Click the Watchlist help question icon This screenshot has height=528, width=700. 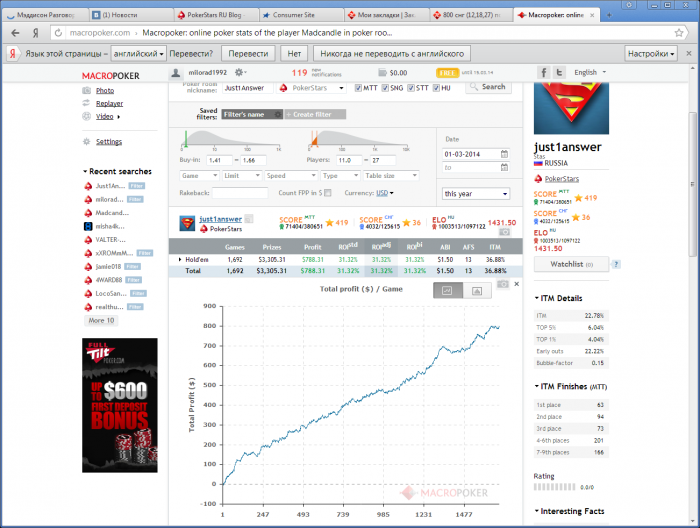click(x=616, y=264)
